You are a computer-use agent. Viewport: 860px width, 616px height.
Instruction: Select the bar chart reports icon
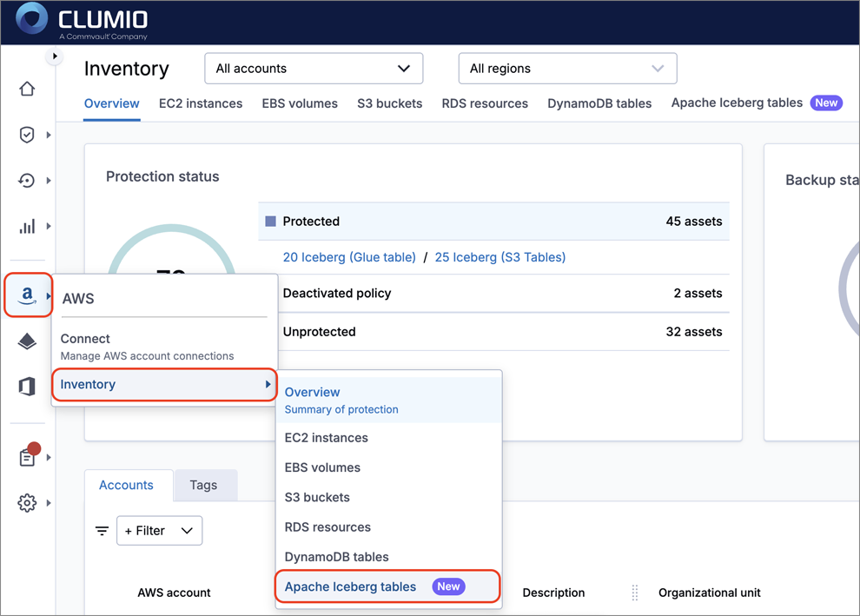(27, 226)
